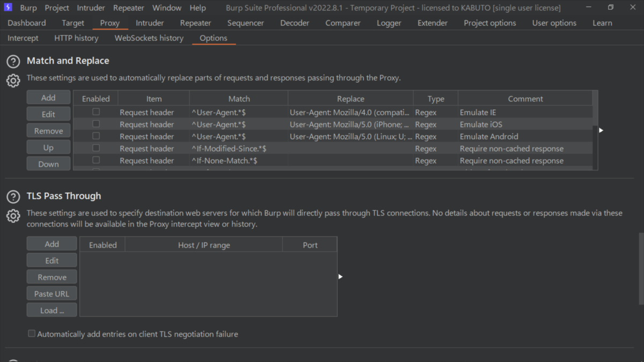Click Add in Match and Replace

[x=48, y=98]
